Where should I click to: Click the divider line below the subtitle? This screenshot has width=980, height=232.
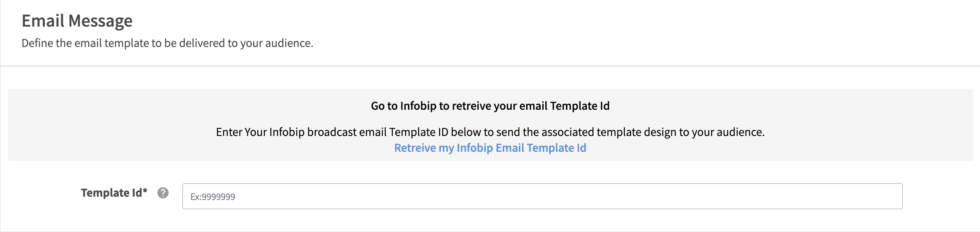pos(490,66)
